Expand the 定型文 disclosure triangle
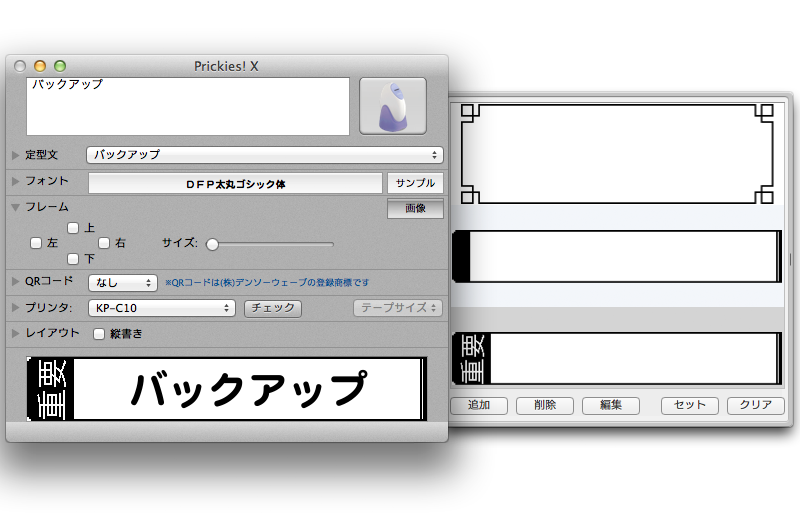This screenshot has width=800, height=522. tap(15, 155)
